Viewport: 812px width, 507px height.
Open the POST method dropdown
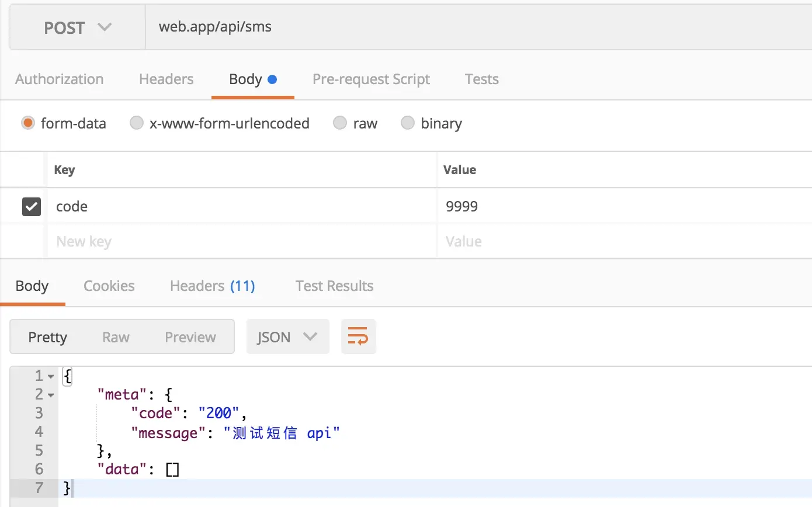tap(77, 27)
